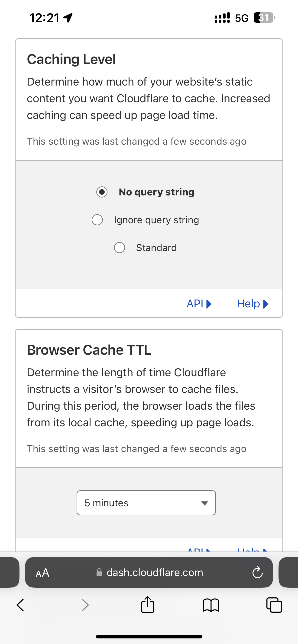Expand the Caching Level Help section
Screen dimensions: 298x644
(x=252, y=304)
